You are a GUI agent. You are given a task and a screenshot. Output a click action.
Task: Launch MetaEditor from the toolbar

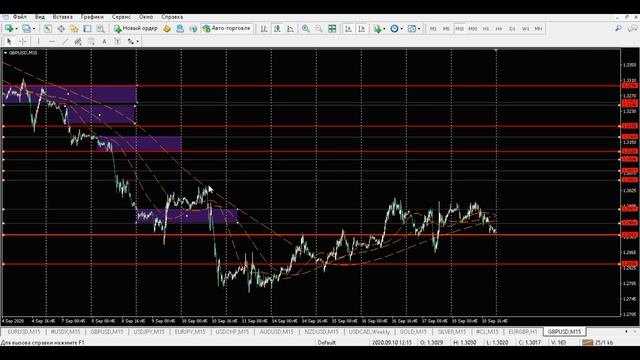coord(167,29)
